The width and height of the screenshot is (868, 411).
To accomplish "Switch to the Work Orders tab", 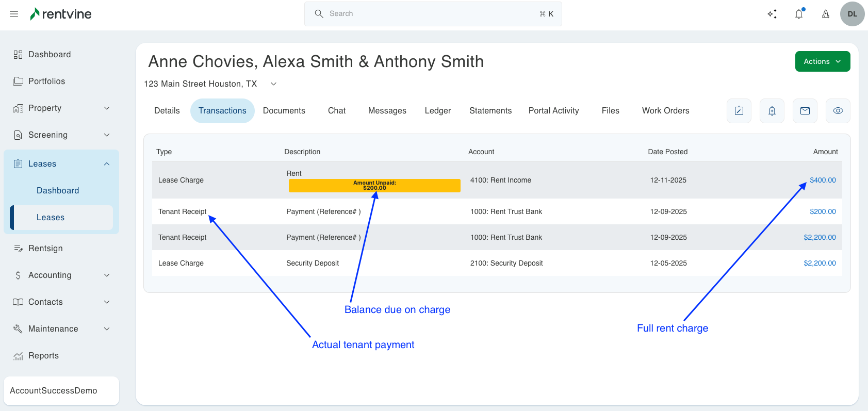I will click(665, 111).
